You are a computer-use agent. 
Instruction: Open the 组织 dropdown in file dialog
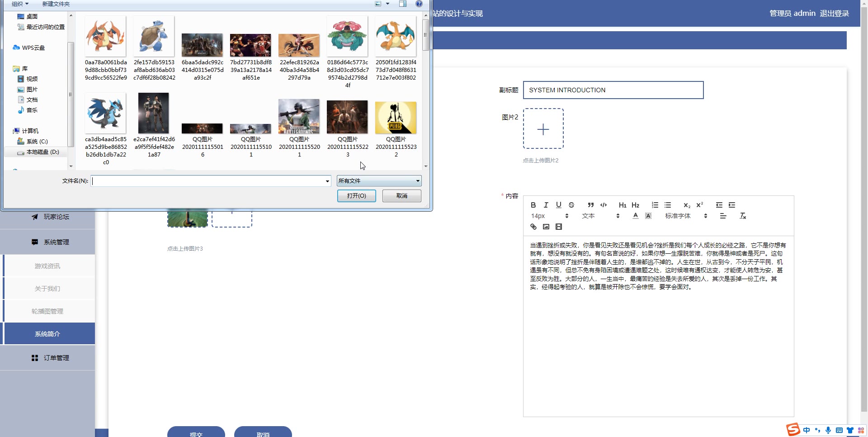pos(20,4)
